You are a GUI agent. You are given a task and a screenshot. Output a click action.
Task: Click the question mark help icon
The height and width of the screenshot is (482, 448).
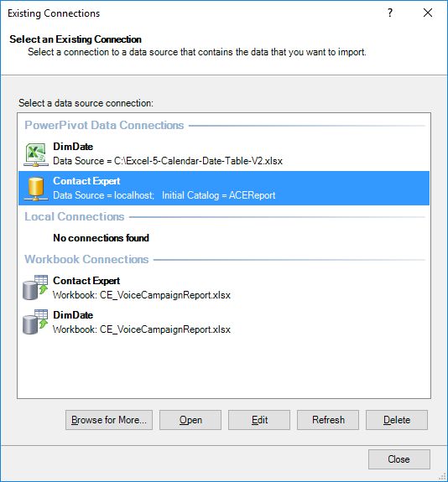coord(390,13)
